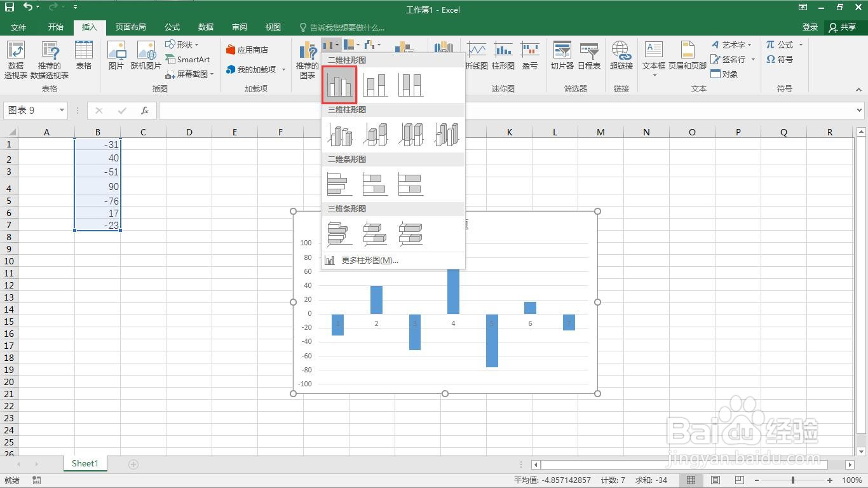Expand the formula bar
Image resolution: width=868 pixels, height=488 pixels.
(860, 111)
